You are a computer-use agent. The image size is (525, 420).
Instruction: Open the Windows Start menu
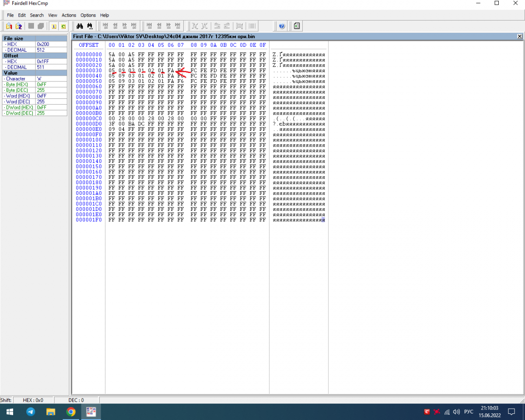coord(10,412)
